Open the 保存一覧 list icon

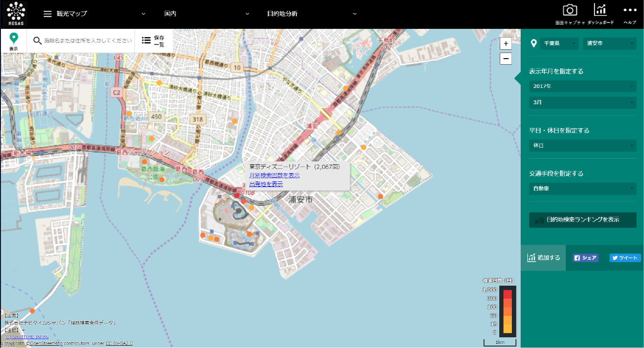click(146, 40)
